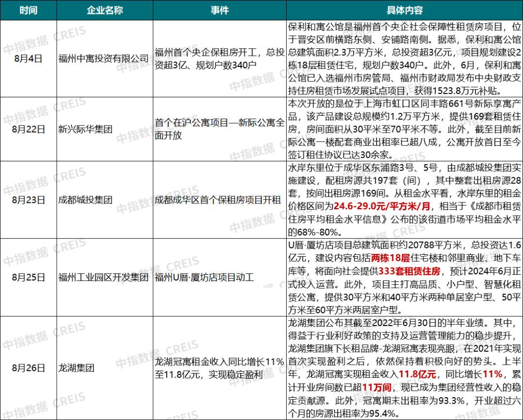Select the 8月22日 date cell
This screenshot has height=420, width=523.
(29, 129)
